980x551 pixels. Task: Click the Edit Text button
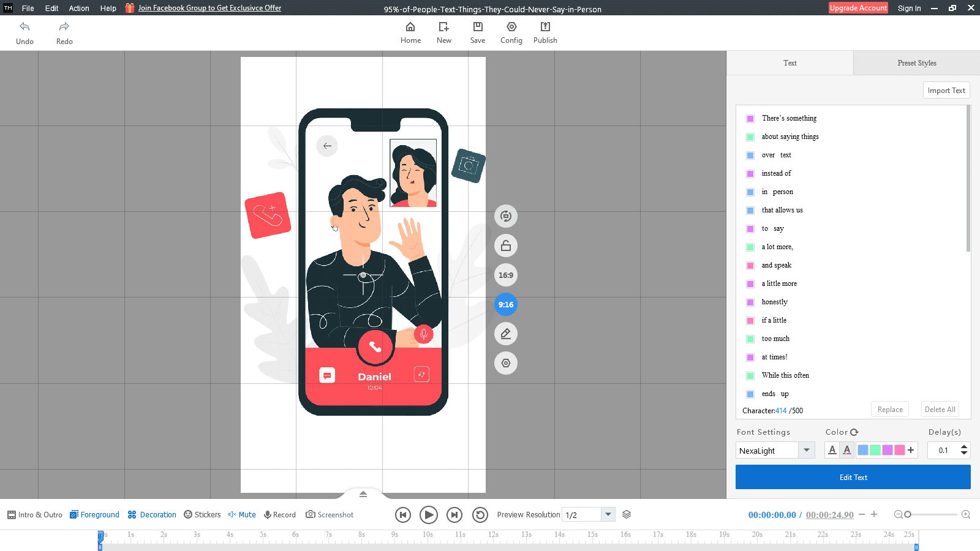click(853, 477)
